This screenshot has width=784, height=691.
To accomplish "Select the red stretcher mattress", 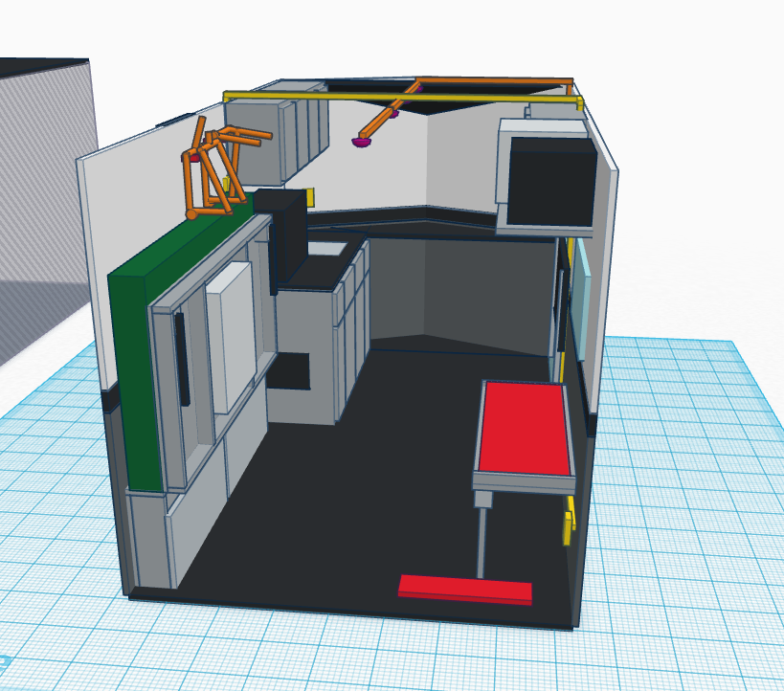I will pyautogui.click(x=525, y=429).
